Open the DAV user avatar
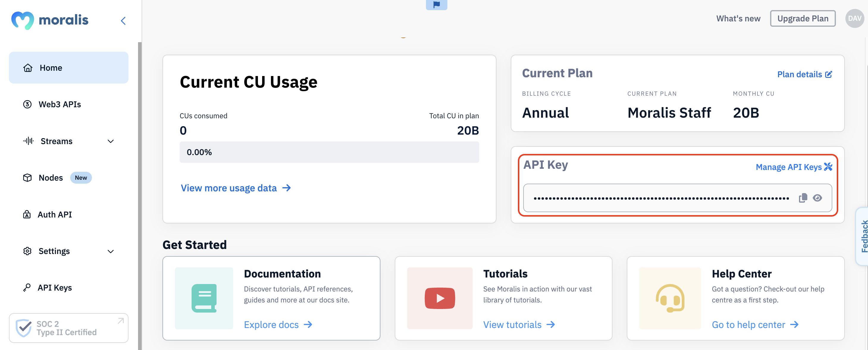Screen dimensions: 868x350 click(x=855, y=18)
